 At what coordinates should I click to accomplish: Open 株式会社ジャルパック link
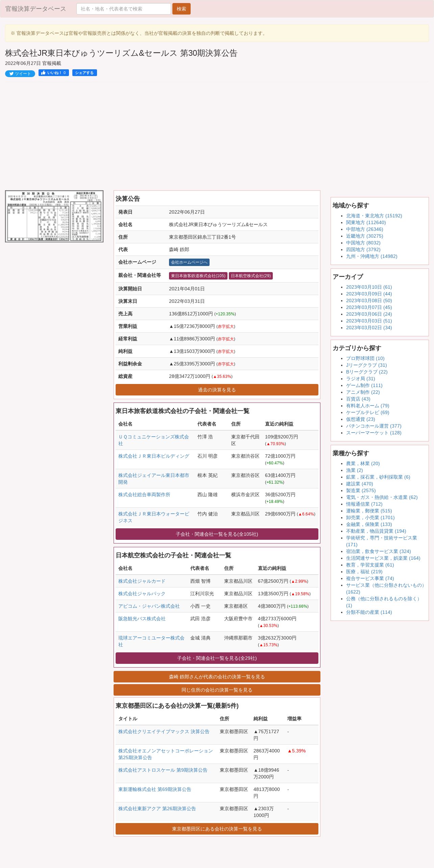click(x=142, y=594)
